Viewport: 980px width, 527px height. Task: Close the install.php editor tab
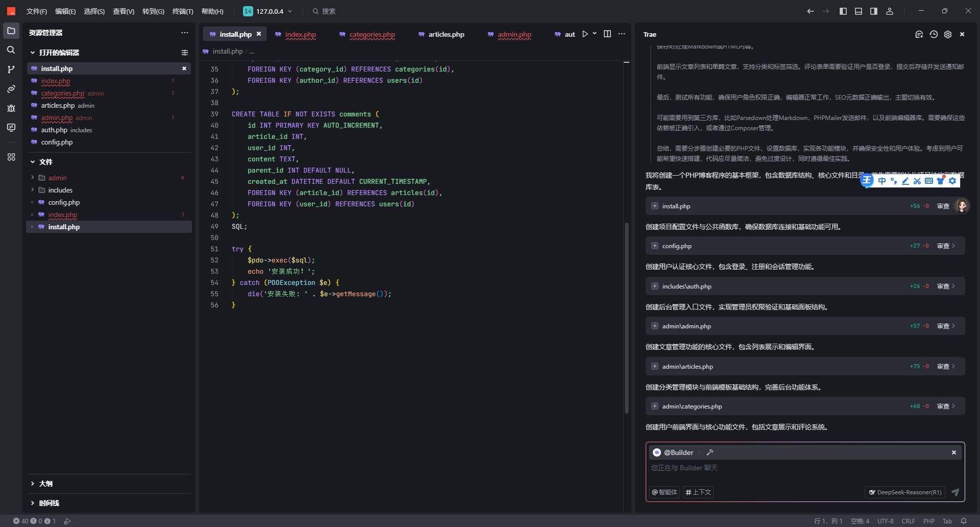point(259,34)
